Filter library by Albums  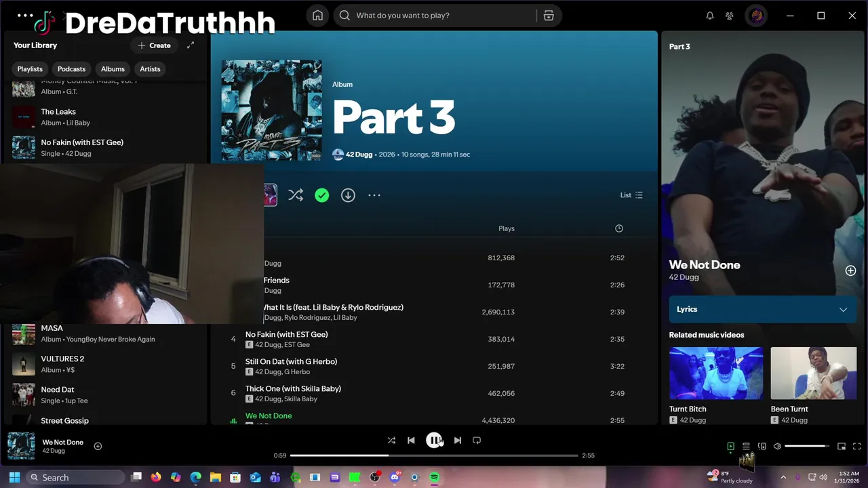coord(113,69)
